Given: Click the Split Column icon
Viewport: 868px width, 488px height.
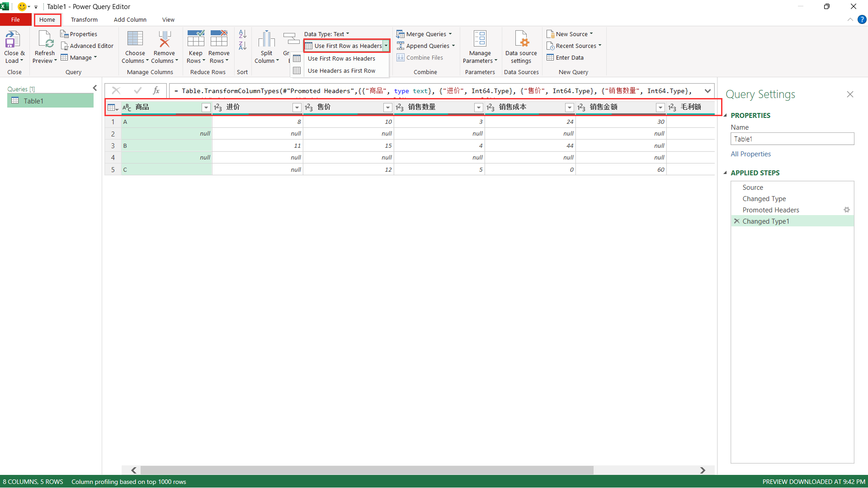Looking at the screenshot, I should tap(266, 40).
